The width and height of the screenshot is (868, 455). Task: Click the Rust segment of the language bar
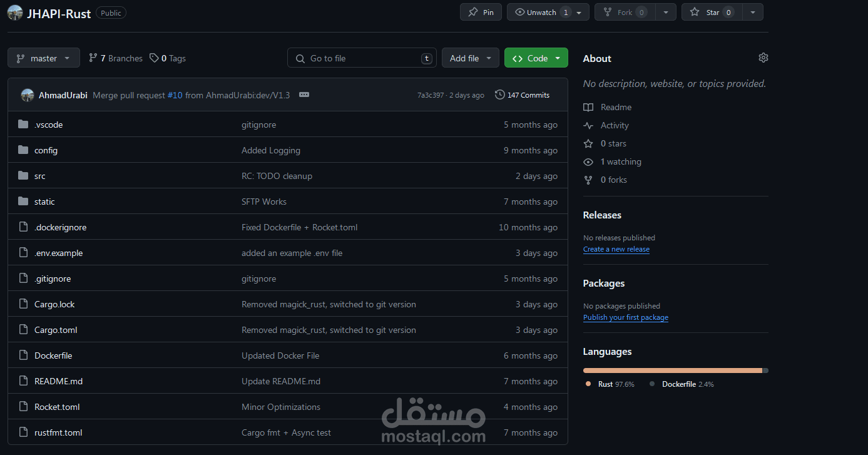(x=673, y=371)
